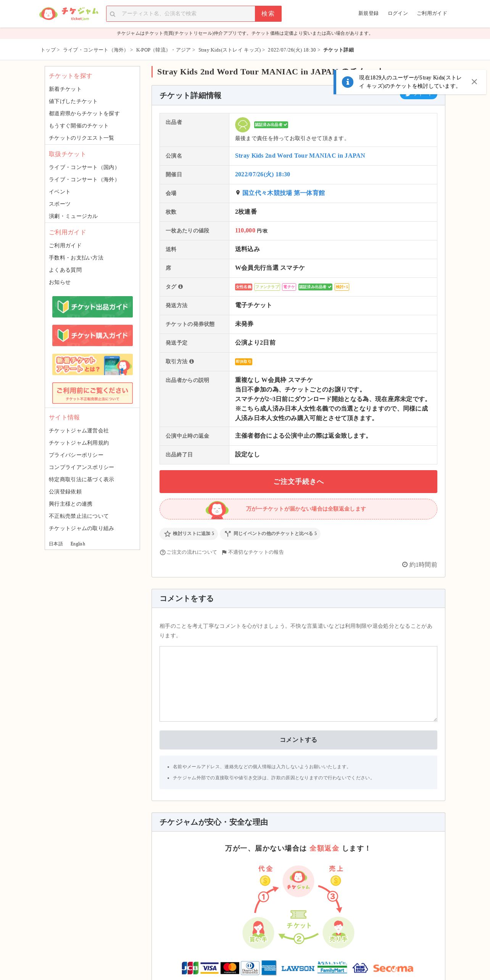Go to トップ breadcrumb
Screen dimensions: 490x980
tap(48, 50)
